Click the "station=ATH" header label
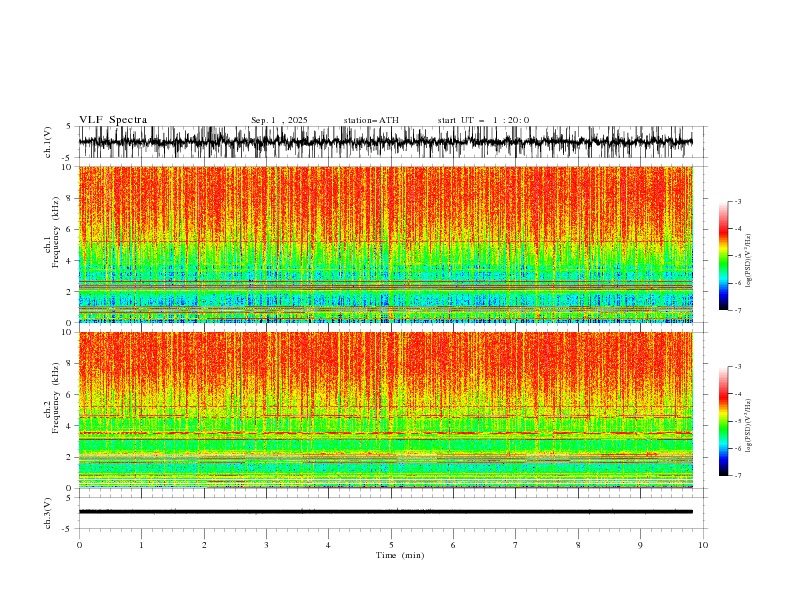The height and width of the screenshot is (612, 792). [x=371, y=120]
